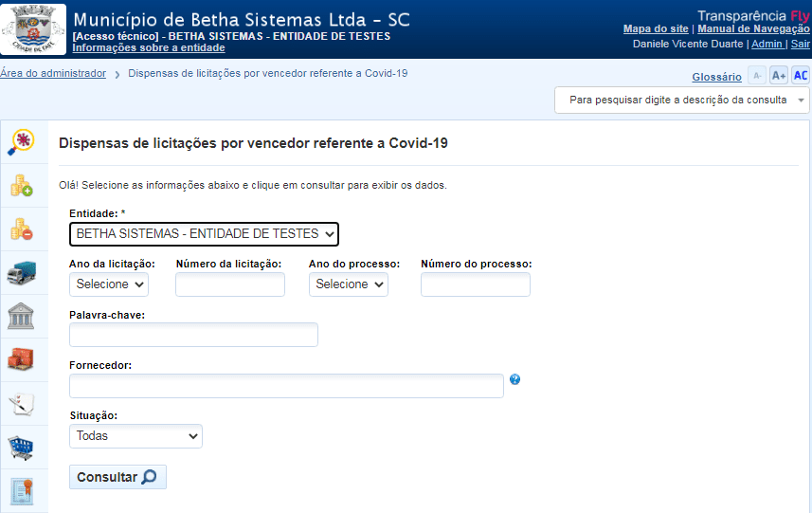Open the Manual de Navegação link
The height and width of the screenshot is (513, 812).
tap(753, 29)
